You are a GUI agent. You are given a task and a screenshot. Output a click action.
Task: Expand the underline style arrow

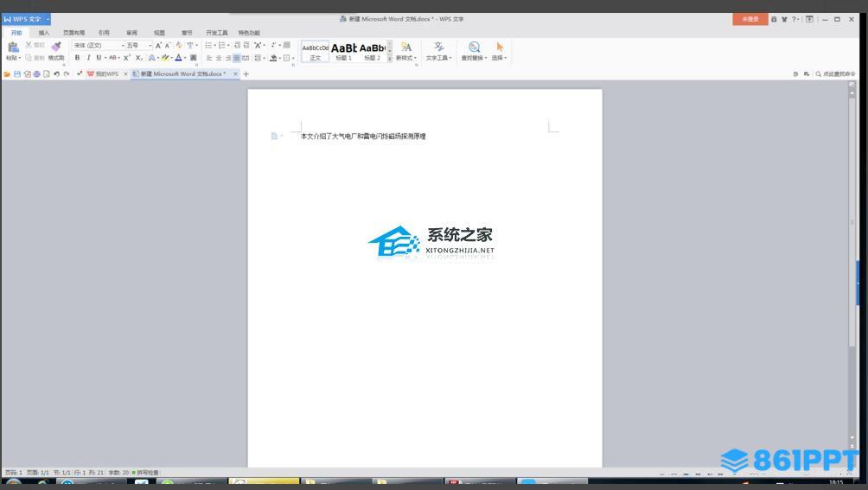pos(105,58)
